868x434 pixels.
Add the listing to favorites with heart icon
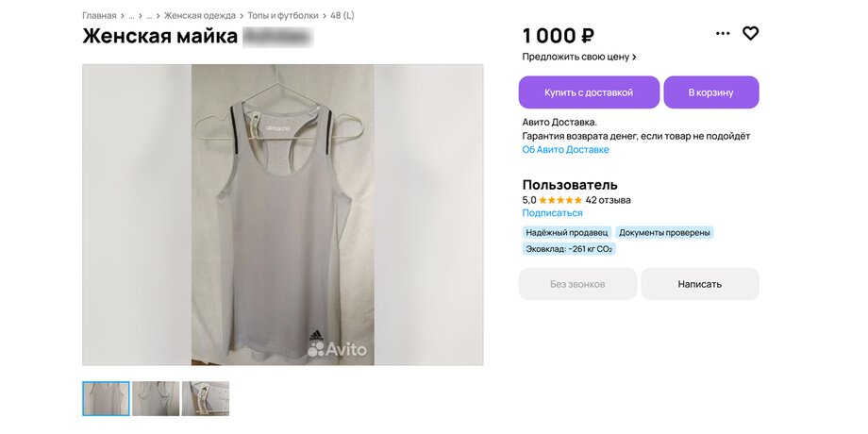tap(750, 33)
